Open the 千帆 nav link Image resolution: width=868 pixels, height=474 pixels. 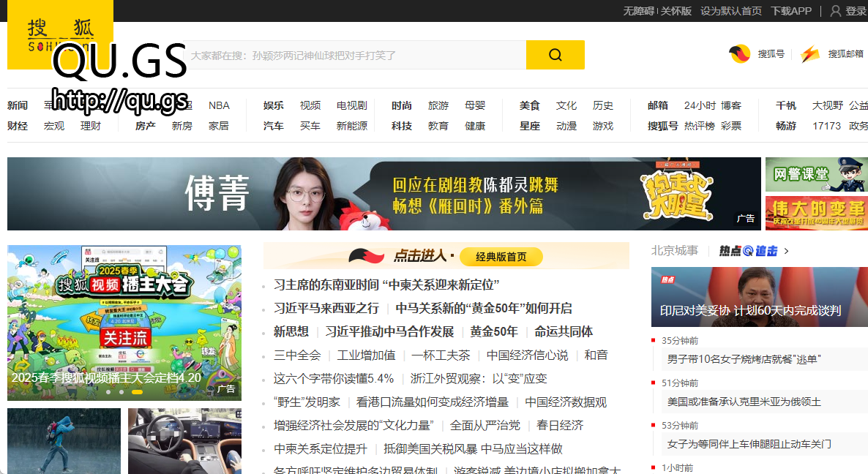[x=786, y=105]
